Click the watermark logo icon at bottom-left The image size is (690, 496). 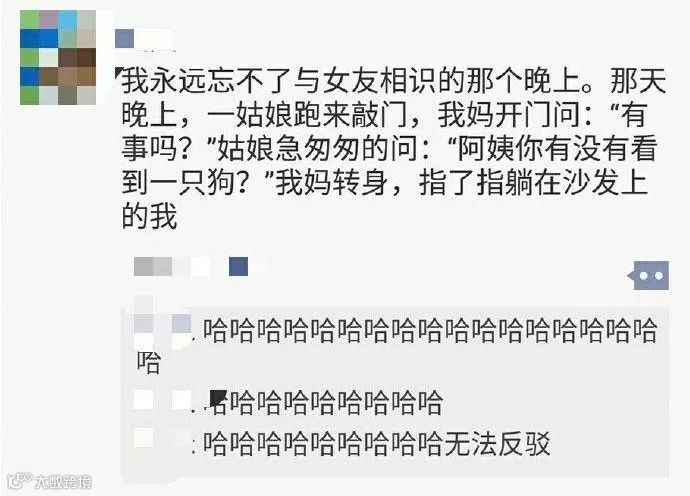[x=20, y=480]
